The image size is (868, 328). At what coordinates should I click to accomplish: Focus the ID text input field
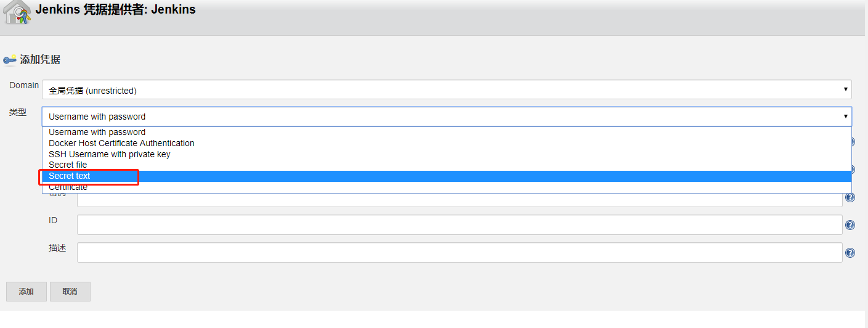(459, 225)
